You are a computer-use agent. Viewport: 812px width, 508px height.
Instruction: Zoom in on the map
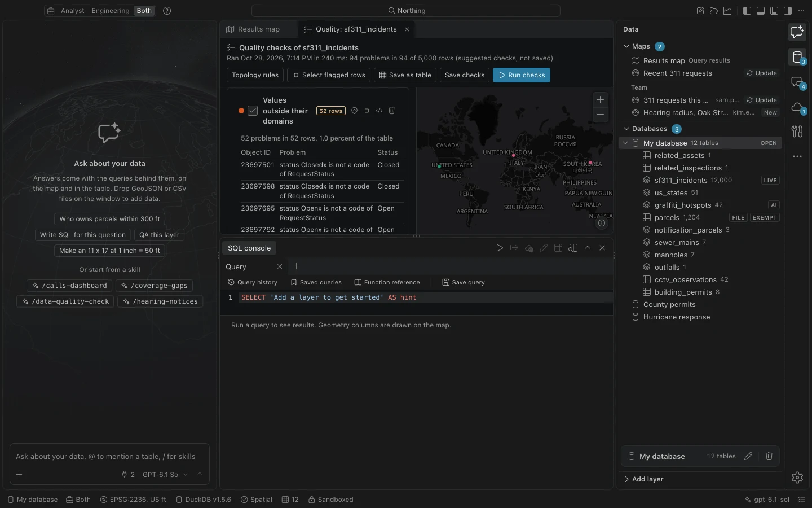601,100
